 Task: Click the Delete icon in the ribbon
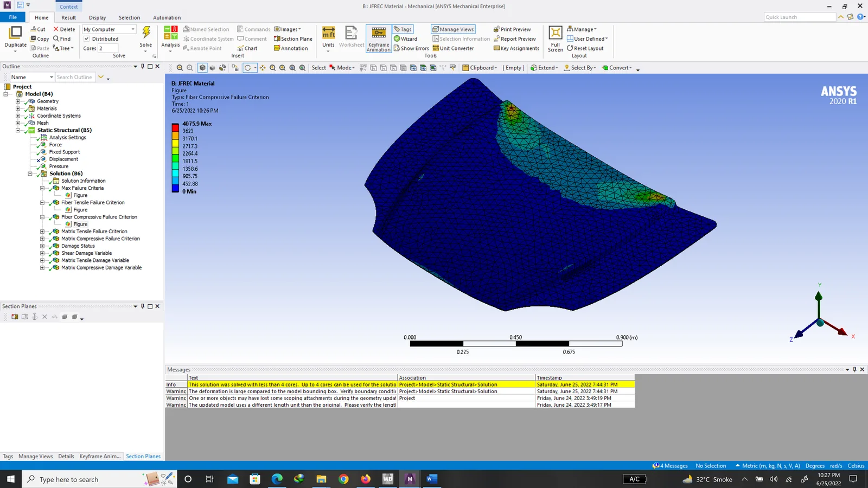click(x=56, y=29)
